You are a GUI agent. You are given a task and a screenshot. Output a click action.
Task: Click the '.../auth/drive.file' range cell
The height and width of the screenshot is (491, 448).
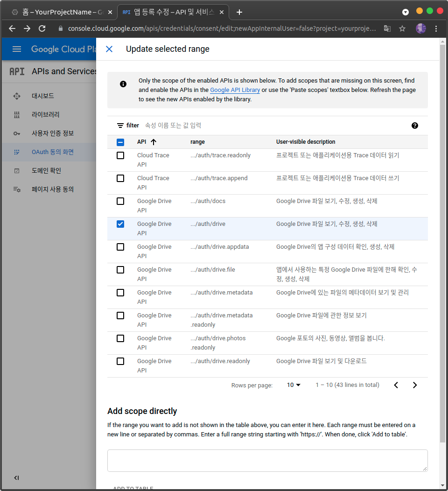click(x=213, y=270)
